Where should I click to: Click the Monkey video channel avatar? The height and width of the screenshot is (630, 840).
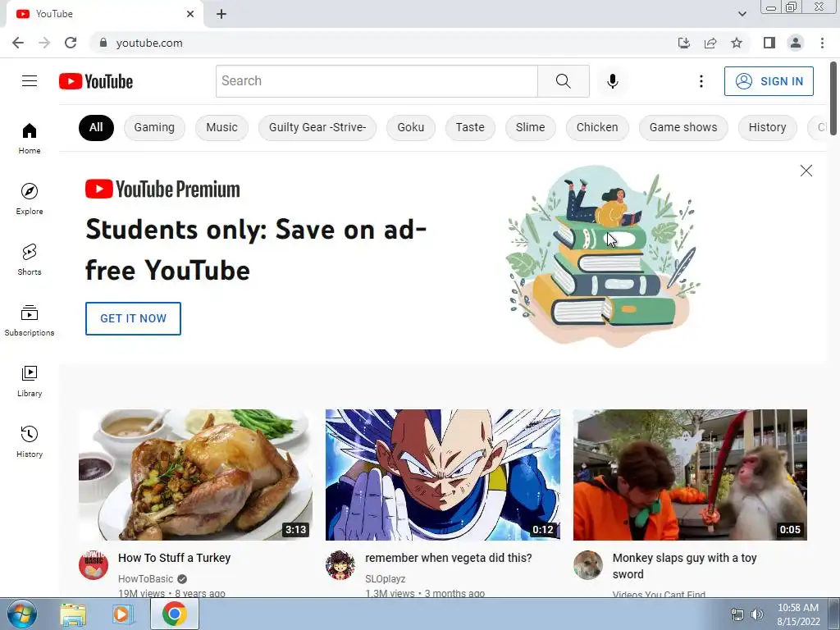pos(587,564)
